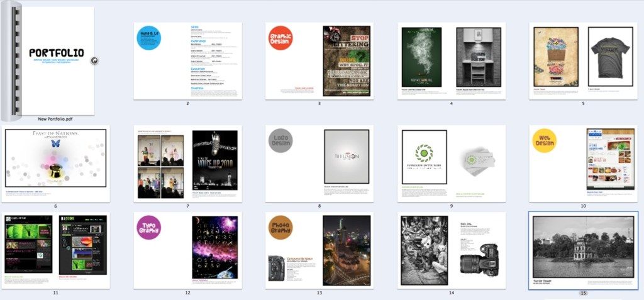Select the Portfolio cover page thumbnail
The image size is (644, 300).
pos(55,60)
